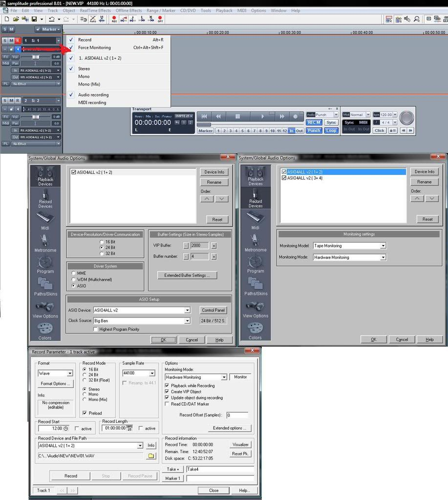Save the project with the floppy disk icon
448x500 pixels.
pyautogui.click(x=34, y=19)
